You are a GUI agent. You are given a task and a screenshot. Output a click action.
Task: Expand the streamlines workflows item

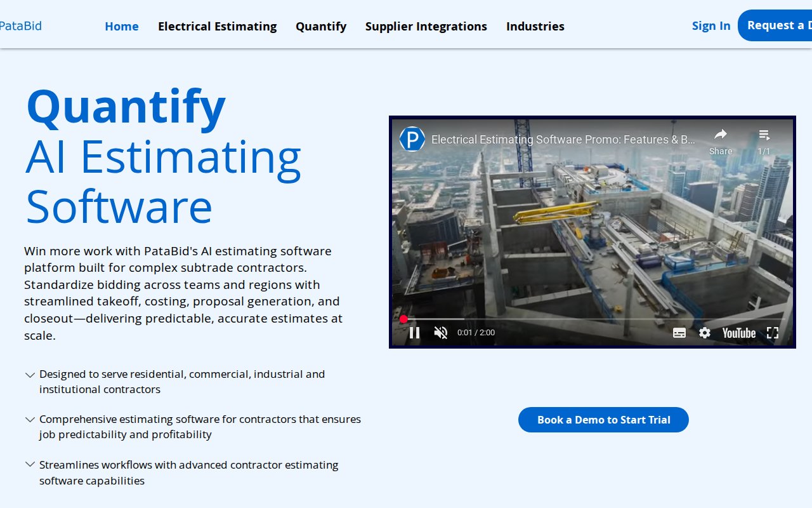30,465
